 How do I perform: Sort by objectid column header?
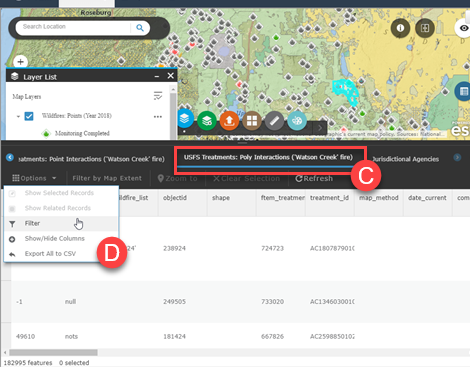183,203
